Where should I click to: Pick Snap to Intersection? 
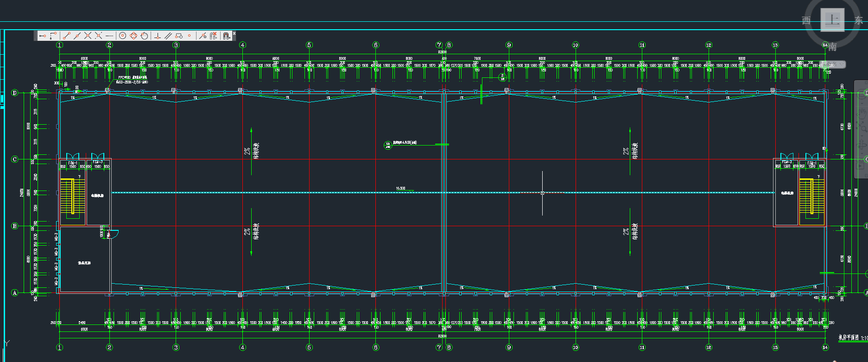[88, 36]
